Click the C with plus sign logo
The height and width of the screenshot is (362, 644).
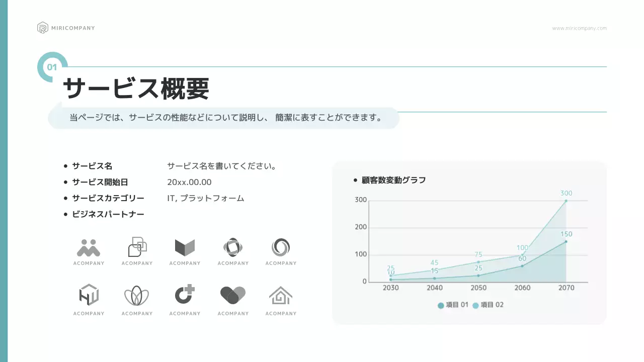point(185,297)
